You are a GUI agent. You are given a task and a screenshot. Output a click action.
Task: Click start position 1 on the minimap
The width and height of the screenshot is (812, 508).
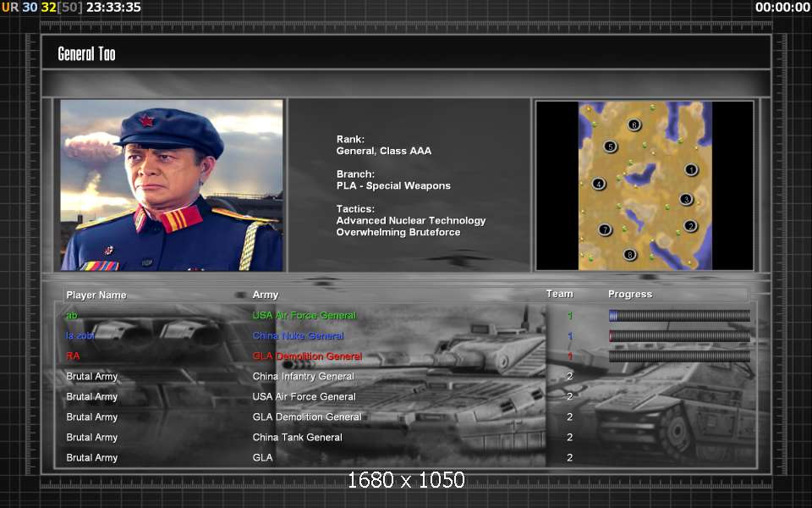click(691, 169)
